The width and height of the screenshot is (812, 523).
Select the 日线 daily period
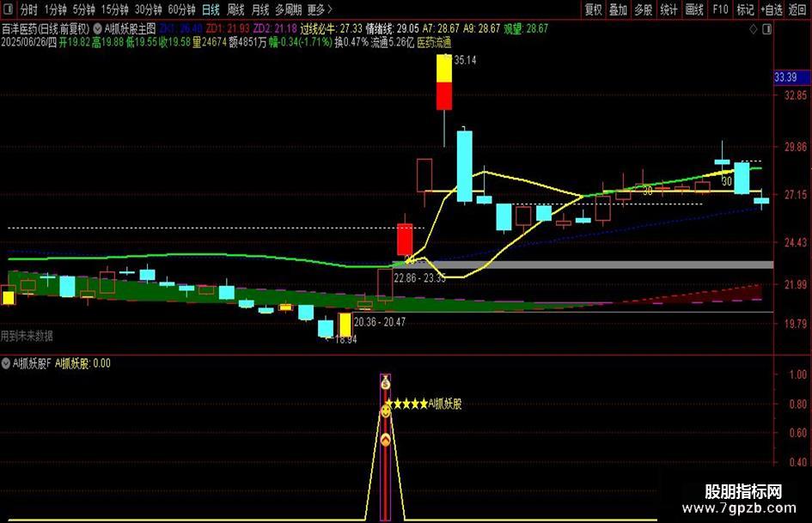[211, 9]
